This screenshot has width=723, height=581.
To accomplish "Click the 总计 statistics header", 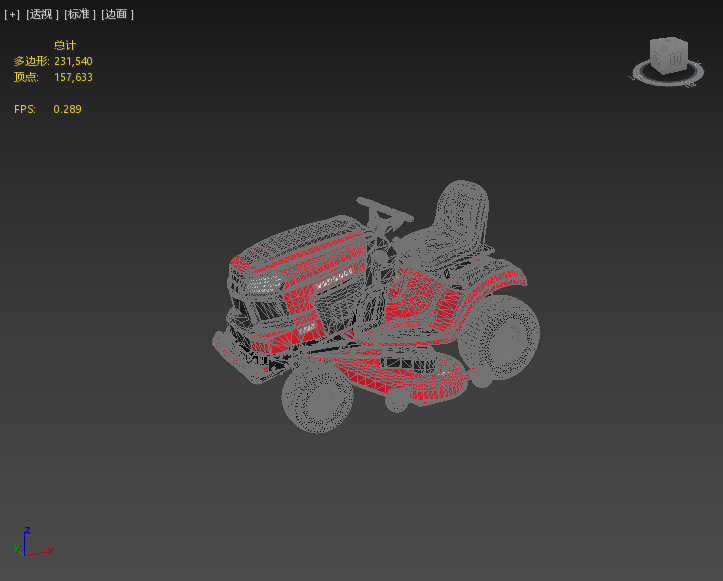I will pyautogui.click(x=65, y=45).
